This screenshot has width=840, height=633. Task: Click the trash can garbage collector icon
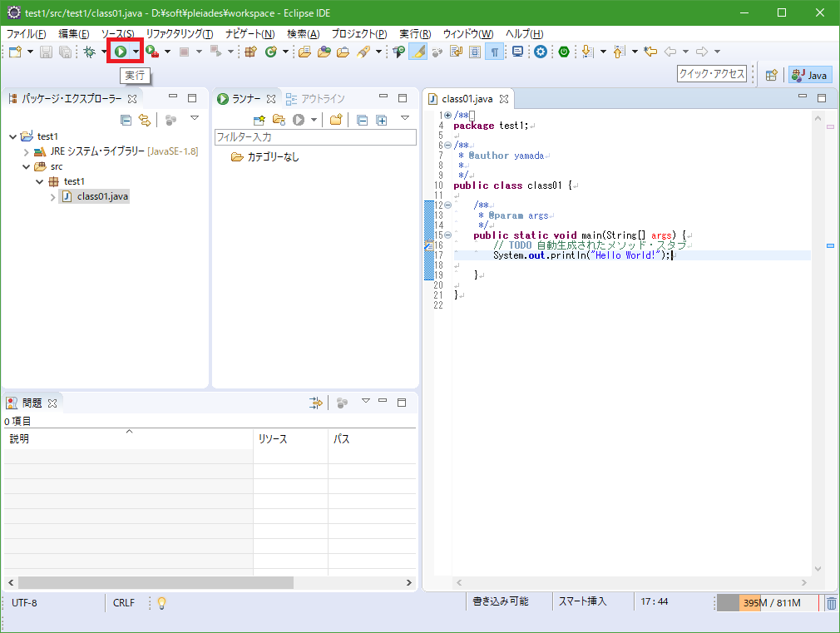pyautogui.click(x=831, y=603)
